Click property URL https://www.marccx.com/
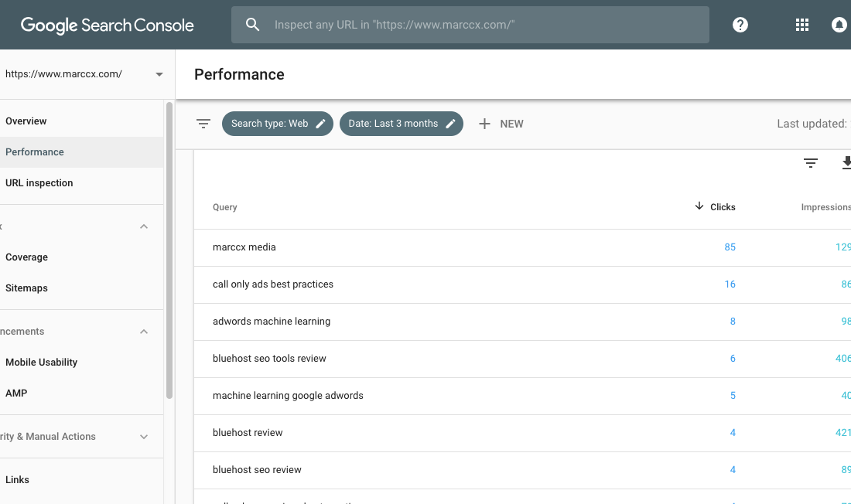The height and width of the screenshot is (504, 851). point(63,74)
